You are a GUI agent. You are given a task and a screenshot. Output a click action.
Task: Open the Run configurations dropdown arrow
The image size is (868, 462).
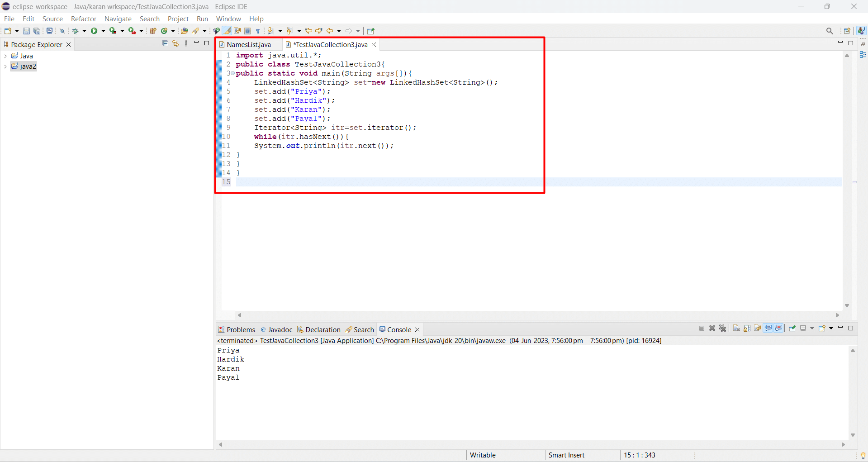tap(103, 31)
